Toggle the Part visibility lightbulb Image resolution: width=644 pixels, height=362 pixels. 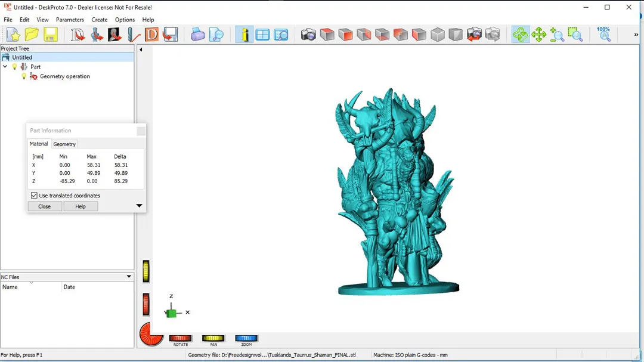15,67
